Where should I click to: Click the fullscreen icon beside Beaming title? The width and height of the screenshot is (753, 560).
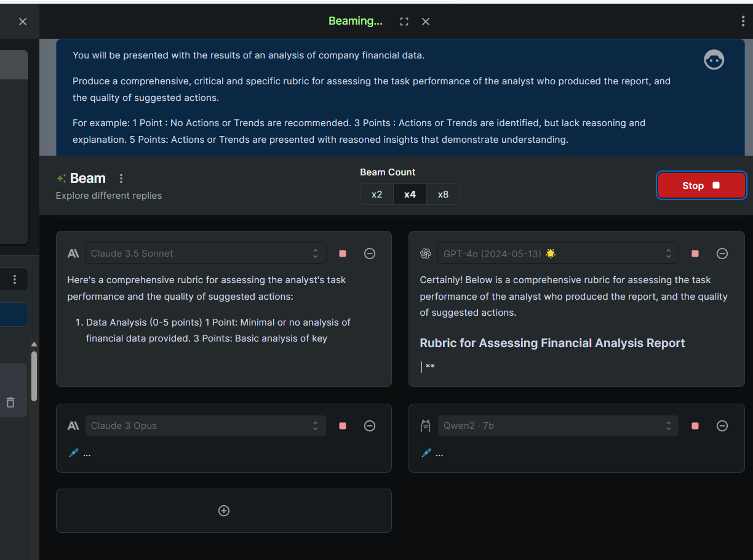404,21
